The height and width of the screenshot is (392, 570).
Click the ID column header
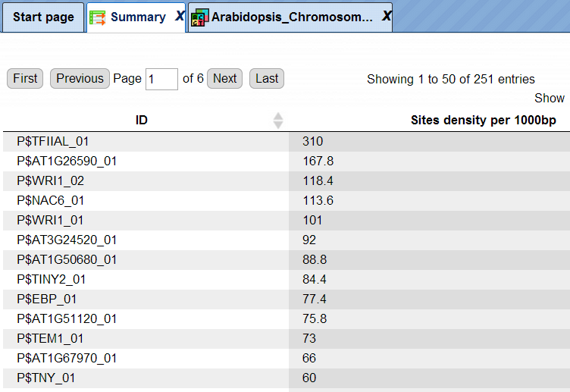pos(142,120)
